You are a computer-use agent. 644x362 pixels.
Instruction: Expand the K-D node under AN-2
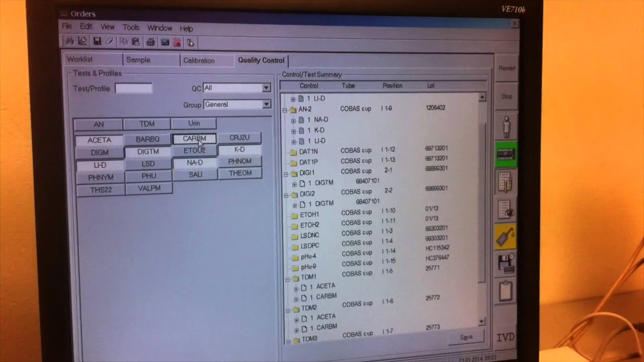click(x=293, y=131)
